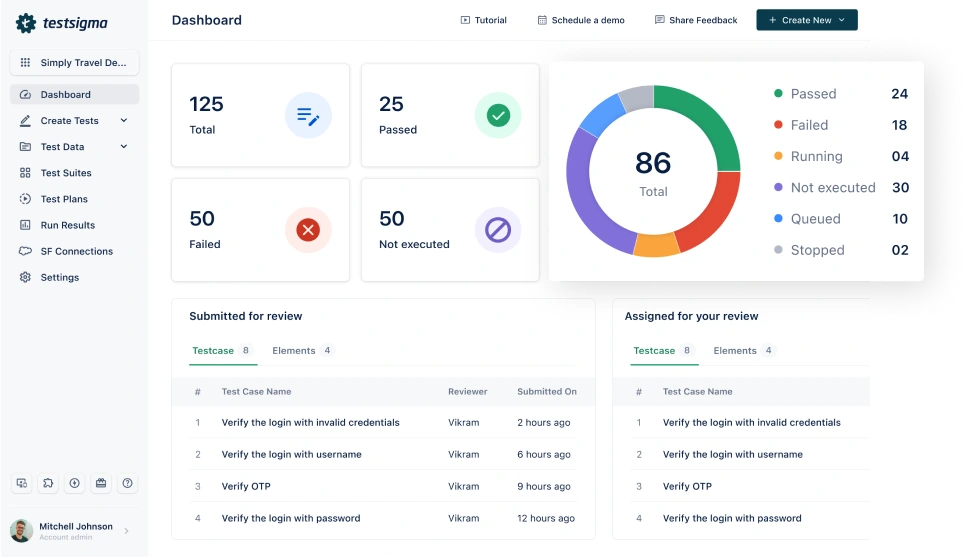
Task: Expand the Create Tests menu chevron
Action: point(124,121)
